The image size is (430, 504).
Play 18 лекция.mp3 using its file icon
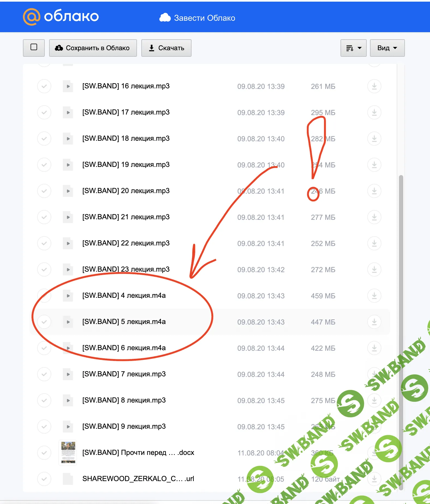[68, 139]
